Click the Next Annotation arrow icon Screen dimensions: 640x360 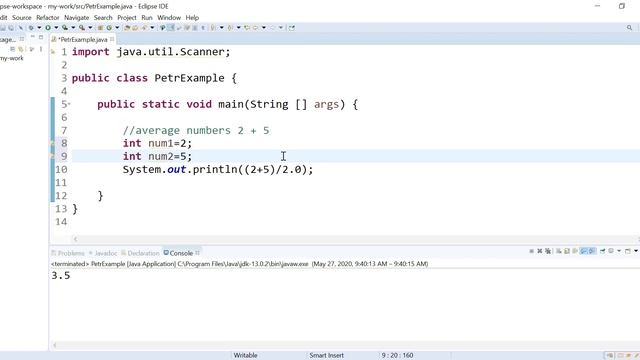213,28
